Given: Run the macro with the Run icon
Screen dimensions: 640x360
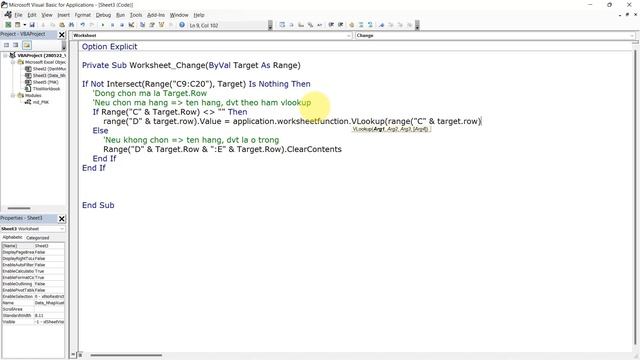Looking at the screenshot, I should click(x=103, y=25).
